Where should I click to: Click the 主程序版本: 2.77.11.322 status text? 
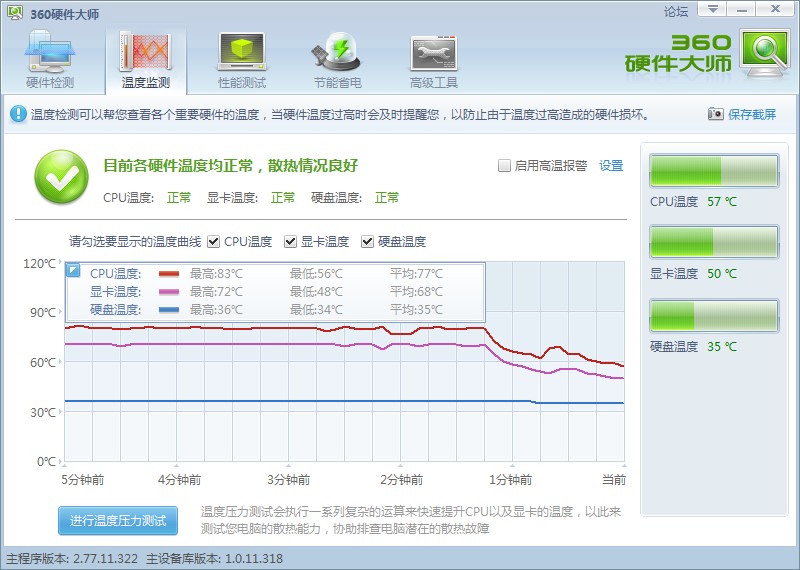pos(72,559)
